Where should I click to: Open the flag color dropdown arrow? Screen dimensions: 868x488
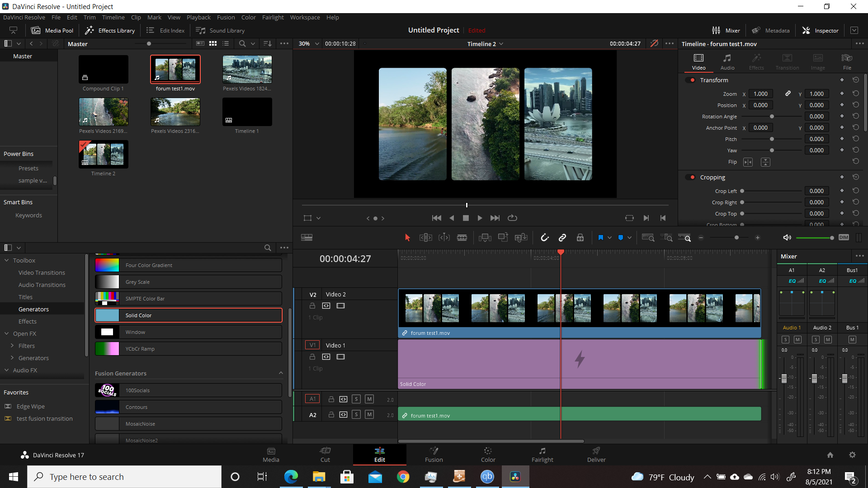[x=609, y=238]
